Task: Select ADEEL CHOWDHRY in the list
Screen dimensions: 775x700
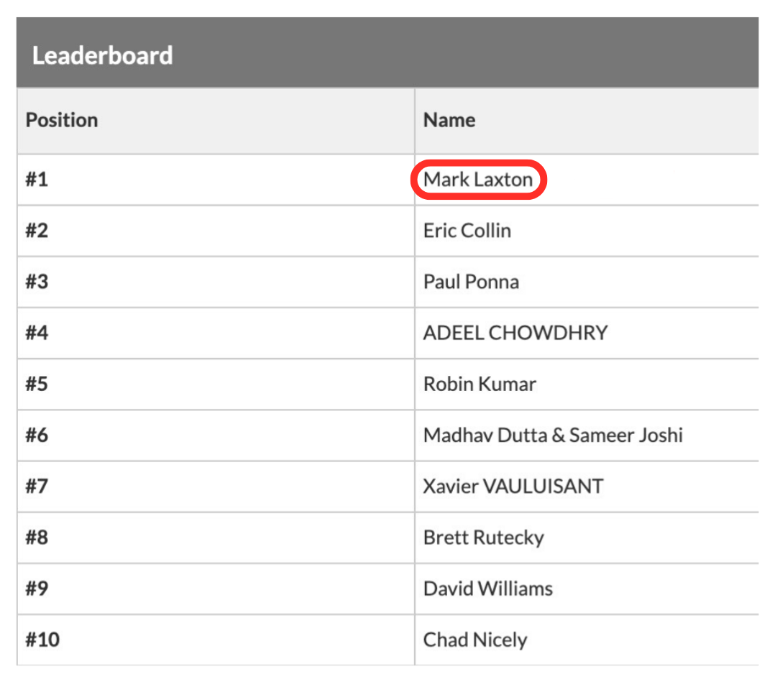Action: pyautogui.click(x=515, y=333)
